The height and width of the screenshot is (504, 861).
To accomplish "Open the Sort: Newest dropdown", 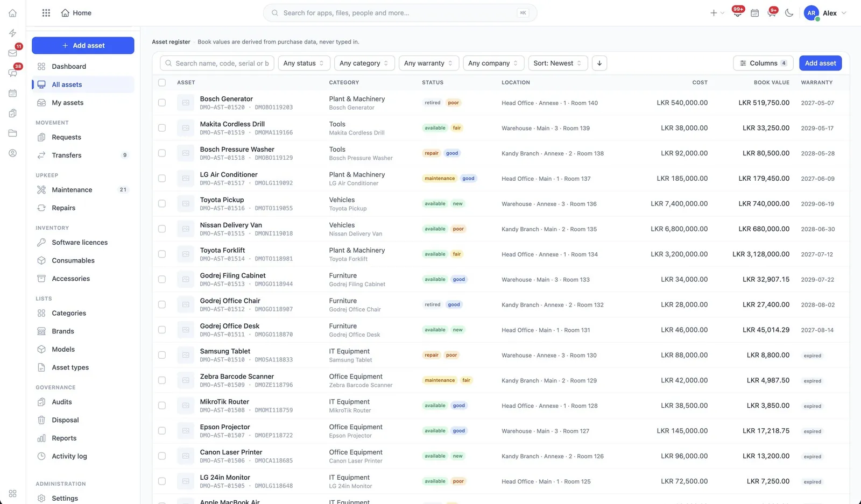I will 558,63.
